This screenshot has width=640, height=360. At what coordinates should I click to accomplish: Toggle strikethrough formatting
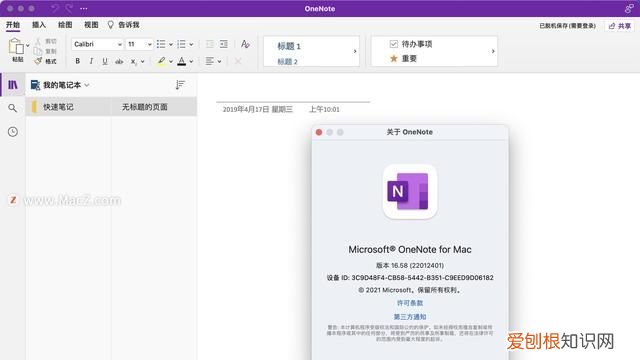tap(119, 62)
